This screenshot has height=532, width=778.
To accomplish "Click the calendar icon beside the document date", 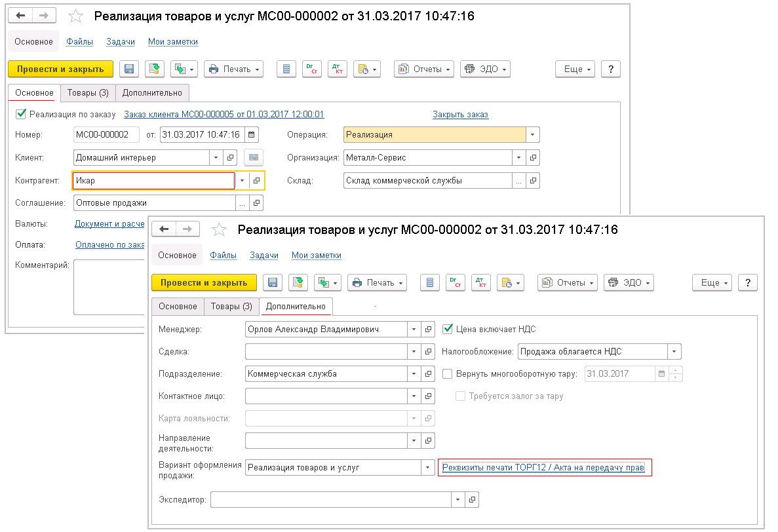I will pyautogui.click(x=251, y=135).
